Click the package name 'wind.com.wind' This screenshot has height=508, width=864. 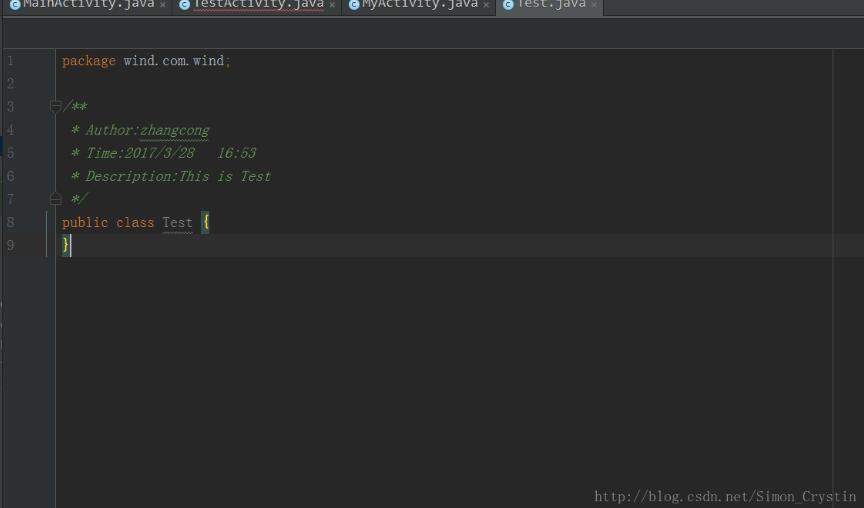[174, 61]
